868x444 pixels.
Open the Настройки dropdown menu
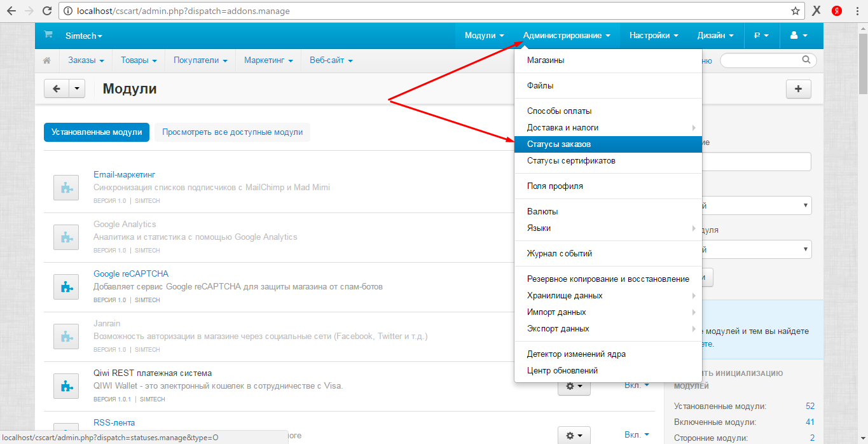pos(654,36)
